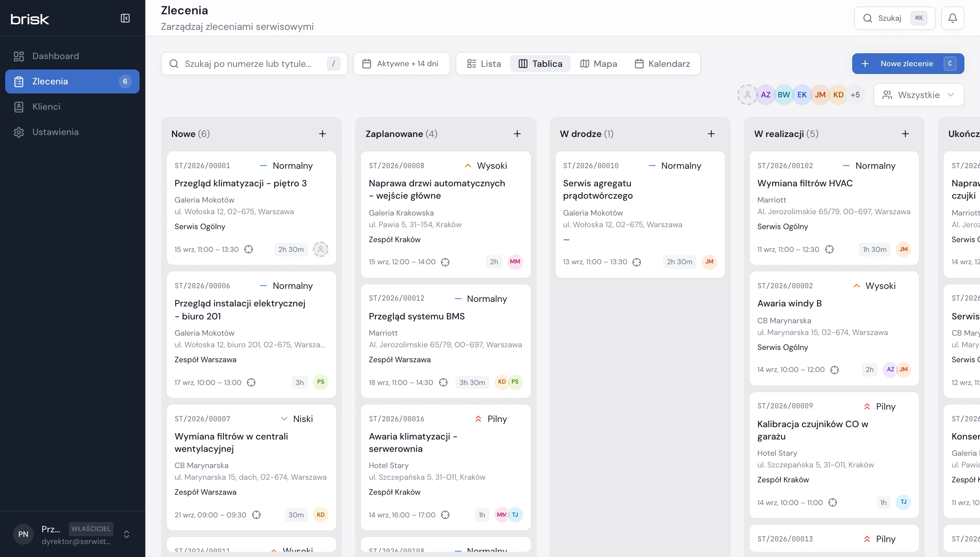Click KD avatar on order ST/2026/00007

(320, 514)
